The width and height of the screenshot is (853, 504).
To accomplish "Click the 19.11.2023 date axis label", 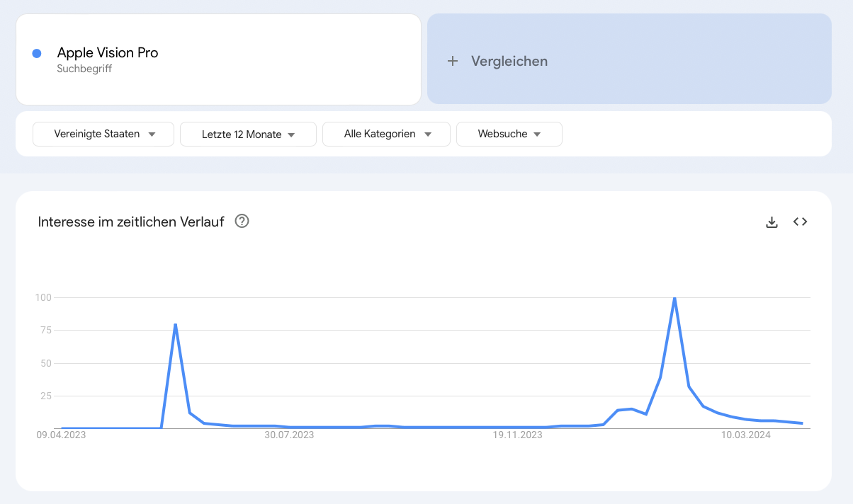I will pos(517,435).
